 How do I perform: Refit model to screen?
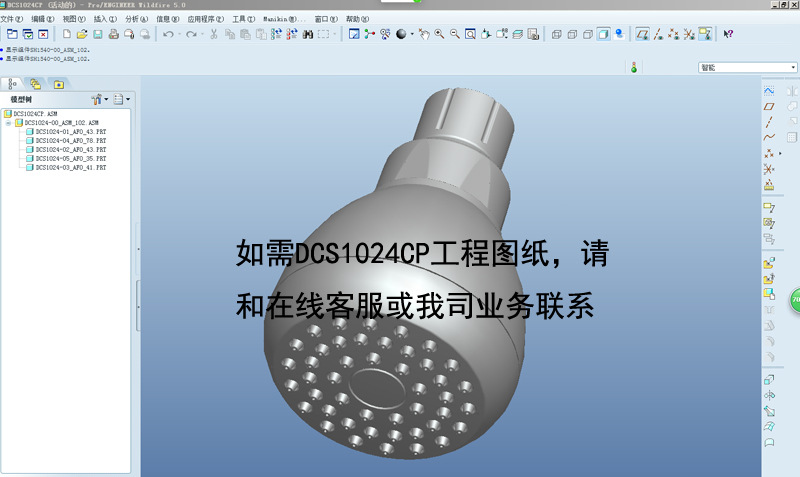pos(470,34)
